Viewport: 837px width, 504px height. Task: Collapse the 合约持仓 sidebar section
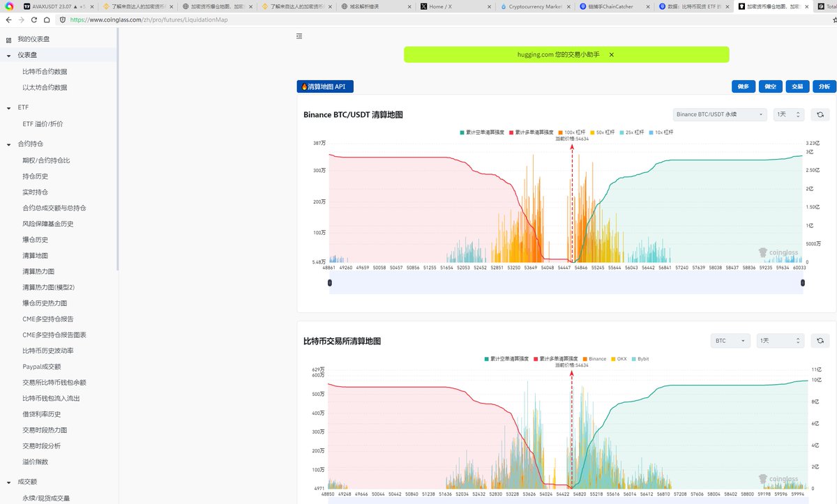(x=9, y=144)
